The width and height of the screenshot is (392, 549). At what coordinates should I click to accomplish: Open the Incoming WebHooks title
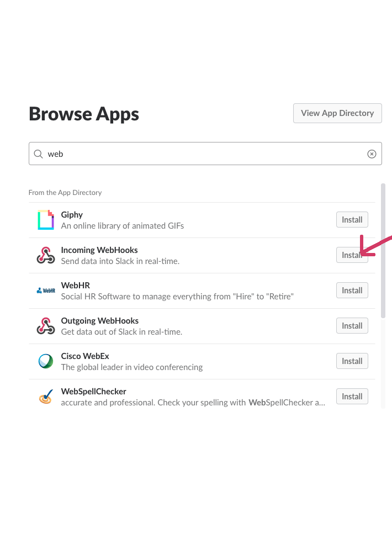(x=99, y=250)
